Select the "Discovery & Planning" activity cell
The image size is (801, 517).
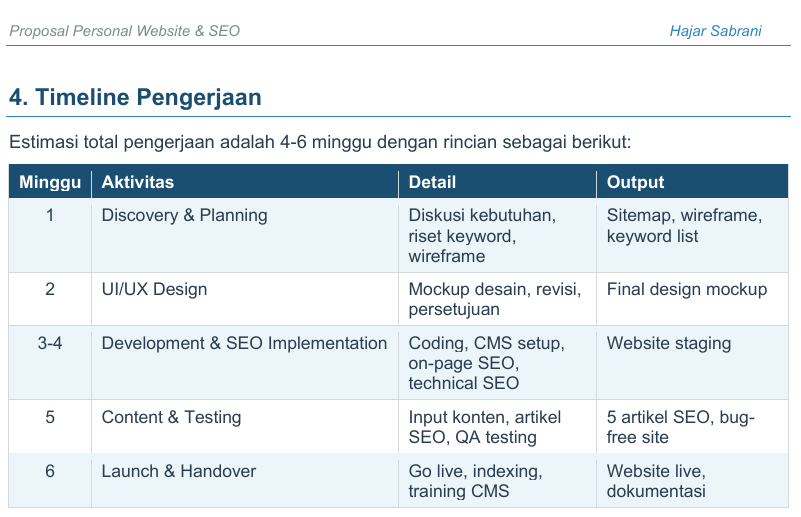click(x=184, y=215)
